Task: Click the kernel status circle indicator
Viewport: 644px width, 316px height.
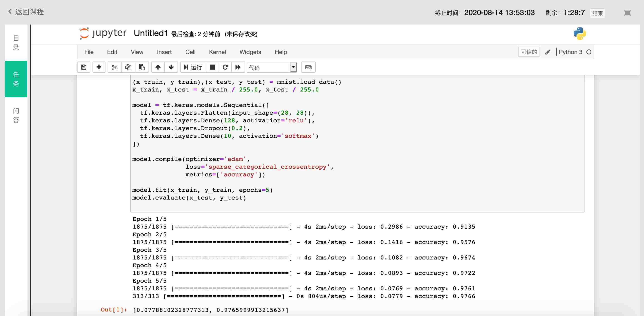Action: (x=589, y=52)
